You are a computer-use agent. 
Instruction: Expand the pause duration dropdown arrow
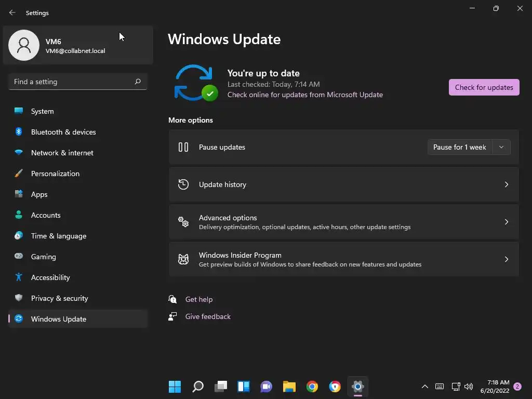[x=501, y=147]
